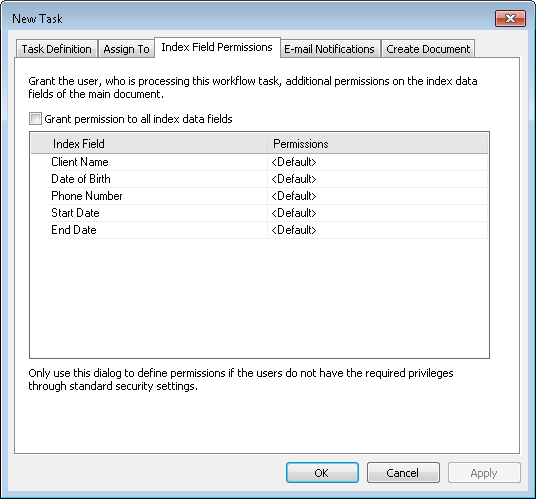Screen dimensions: 536x499
Task: Open permissions cell for Date of Birth
Action: 377,179
